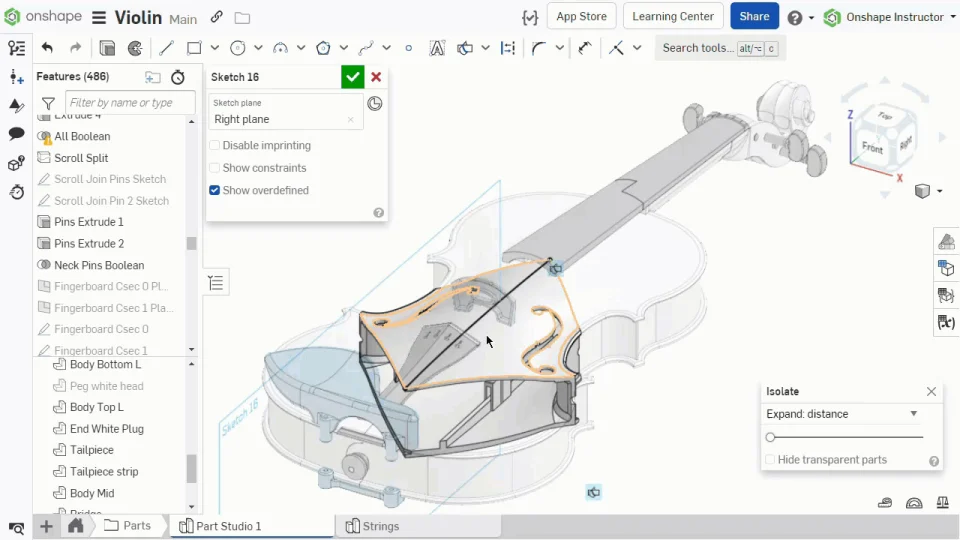Screen dimensions: 960x540
Task: Click the blue Share button
Action: [754, 16]
